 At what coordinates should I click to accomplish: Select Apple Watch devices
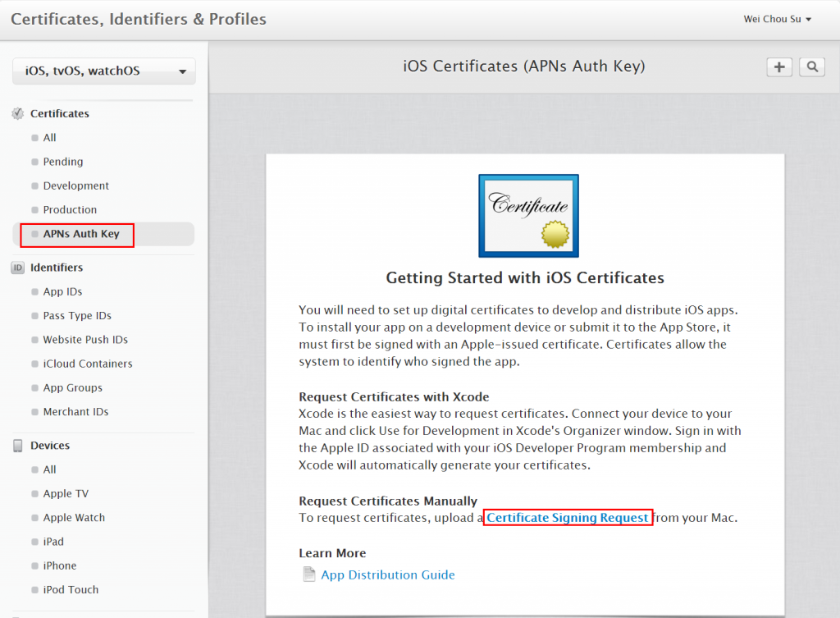[74, 517]
